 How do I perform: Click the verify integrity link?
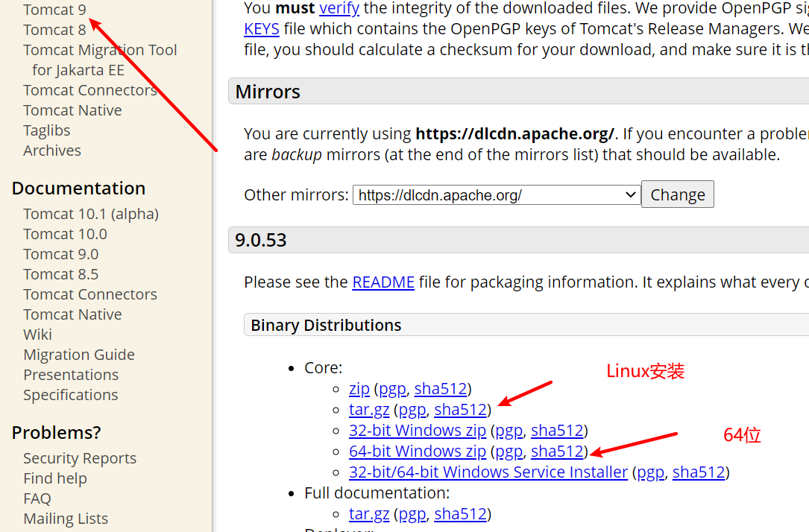pos(339,9)
